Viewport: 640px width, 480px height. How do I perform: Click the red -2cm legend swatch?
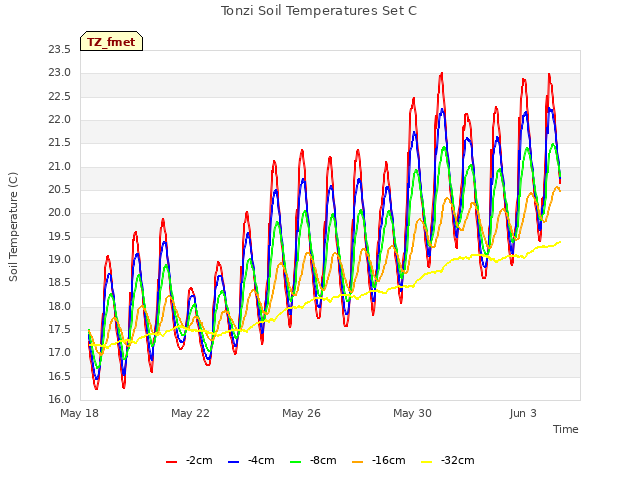coord(171,462)
